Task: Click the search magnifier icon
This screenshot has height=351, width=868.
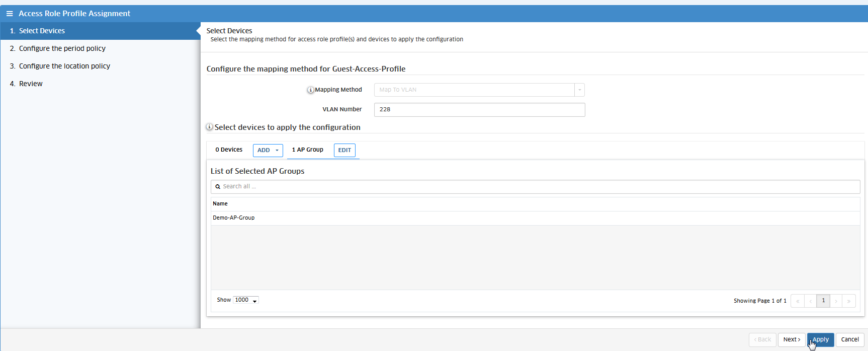Action: [218, 187]
